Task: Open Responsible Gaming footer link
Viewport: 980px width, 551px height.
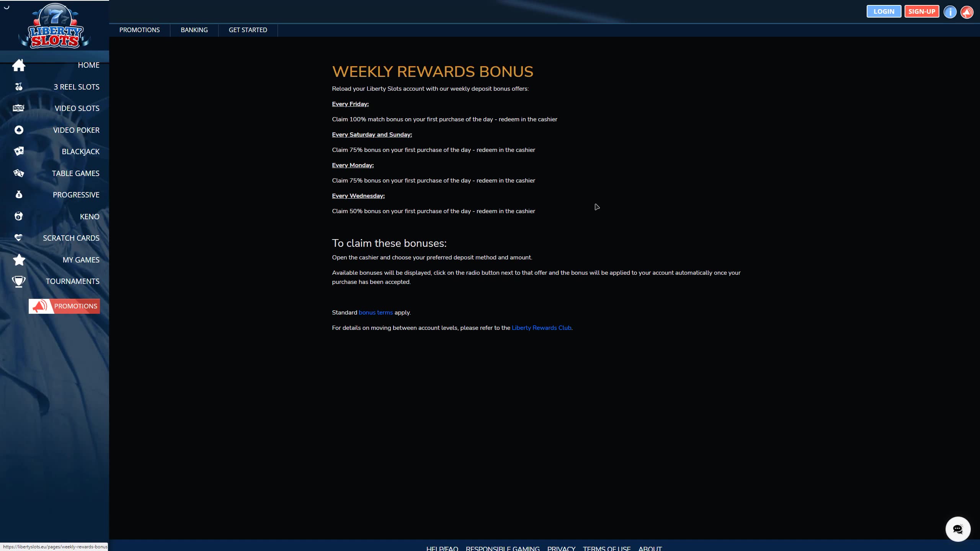Action: (x=502, y=548)
